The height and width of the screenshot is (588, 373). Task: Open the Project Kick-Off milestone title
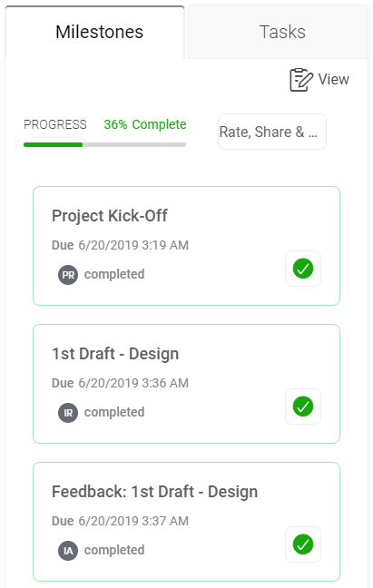coord(110,216)
